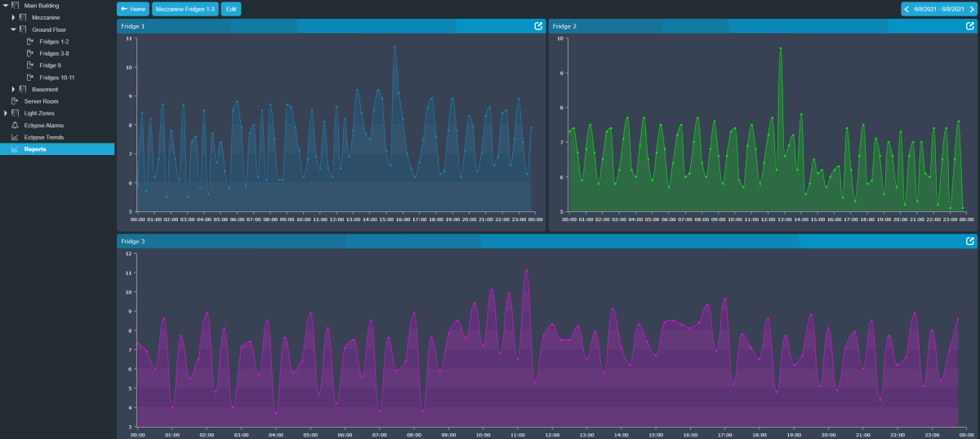Select Fridges 3-8 in the tree
Viewport: 980px width, 439px height.
coord(54,53)
